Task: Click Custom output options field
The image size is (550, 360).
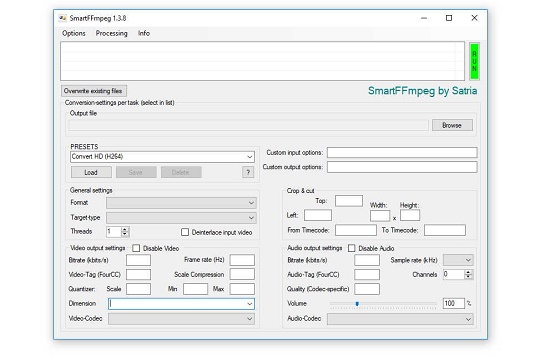Action: [x=402, y=167]
